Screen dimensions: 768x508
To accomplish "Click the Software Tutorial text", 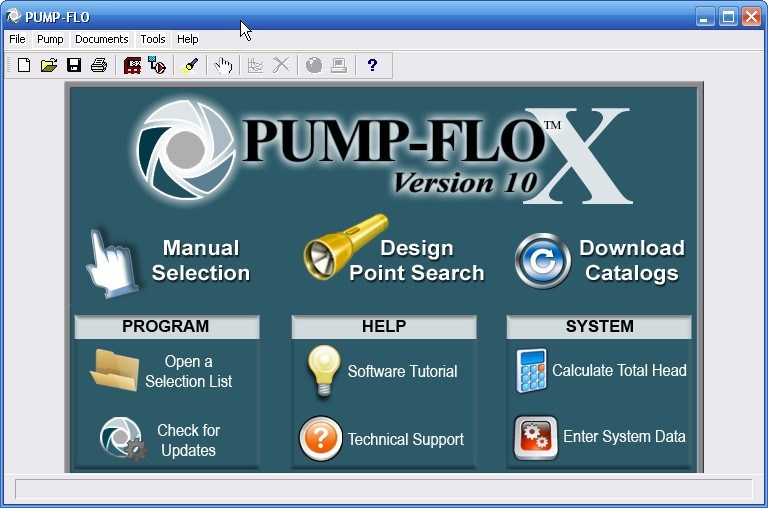I will 403,371.
